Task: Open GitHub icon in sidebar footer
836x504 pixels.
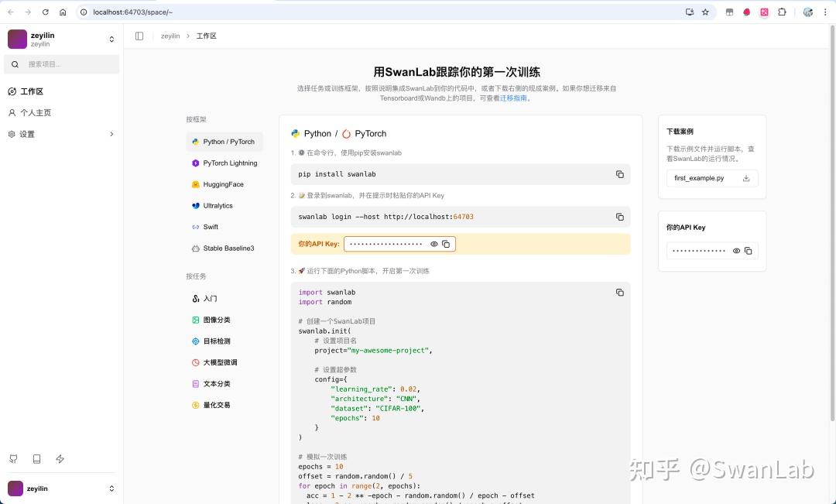Action: (x=13, y=458)
